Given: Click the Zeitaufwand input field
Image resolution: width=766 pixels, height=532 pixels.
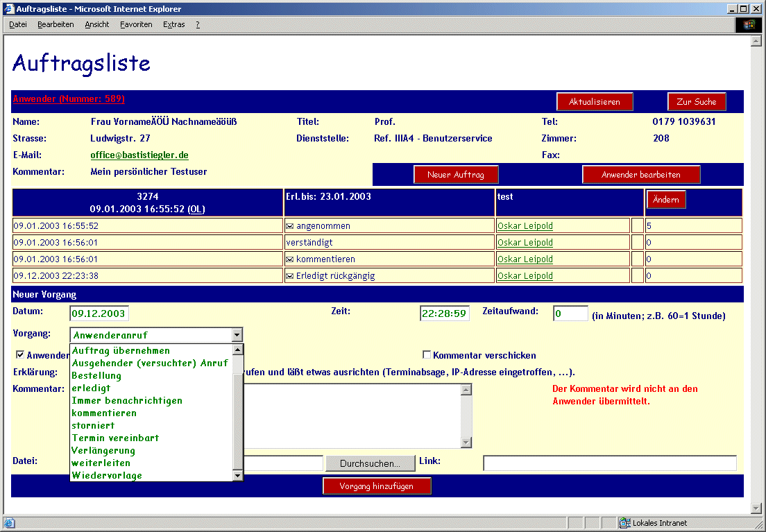Looking at the screenshot, I should pos(570,314).
